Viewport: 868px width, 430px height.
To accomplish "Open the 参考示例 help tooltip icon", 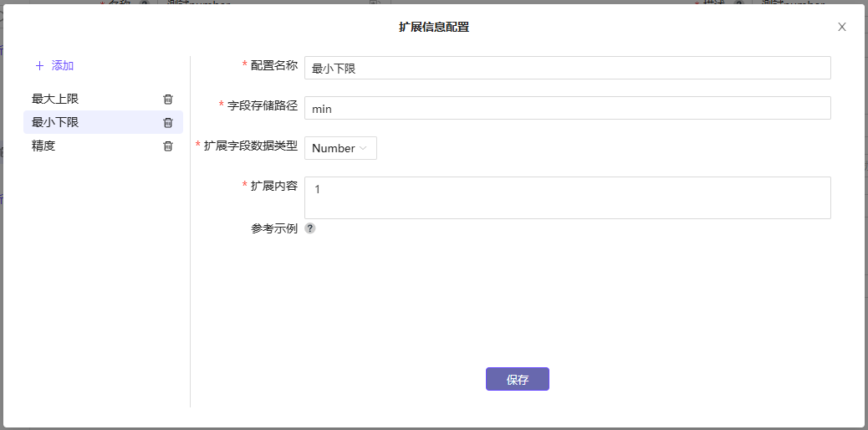I will (x=310, y=228).
